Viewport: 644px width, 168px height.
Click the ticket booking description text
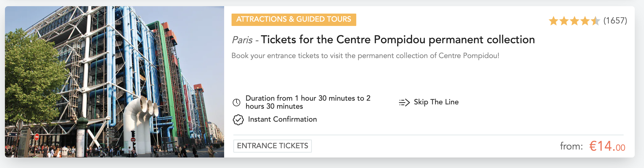(x=365, y=56)
